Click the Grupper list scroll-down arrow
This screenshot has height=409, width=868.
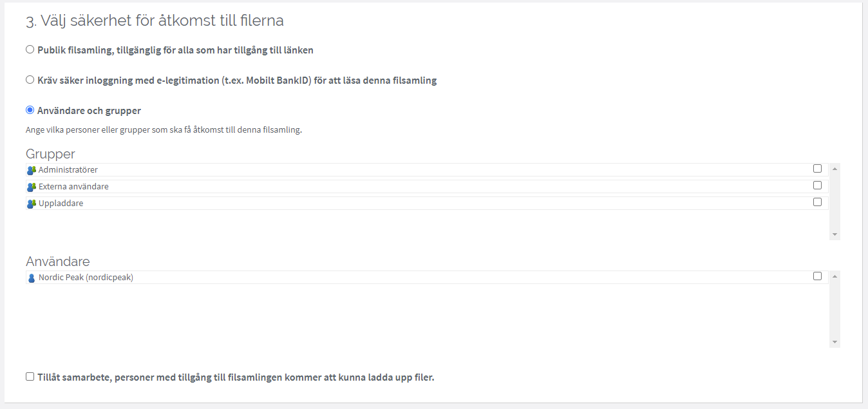(x=835, y=234)
